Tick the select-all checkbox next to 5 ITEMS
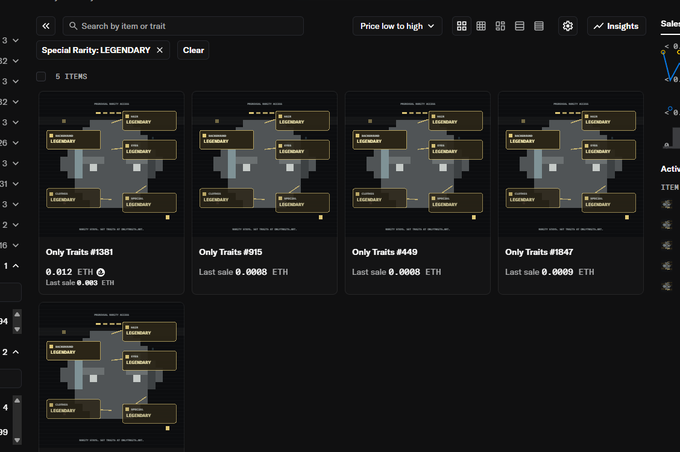Viewport: 680px width, 452px height. pos(41,77)
